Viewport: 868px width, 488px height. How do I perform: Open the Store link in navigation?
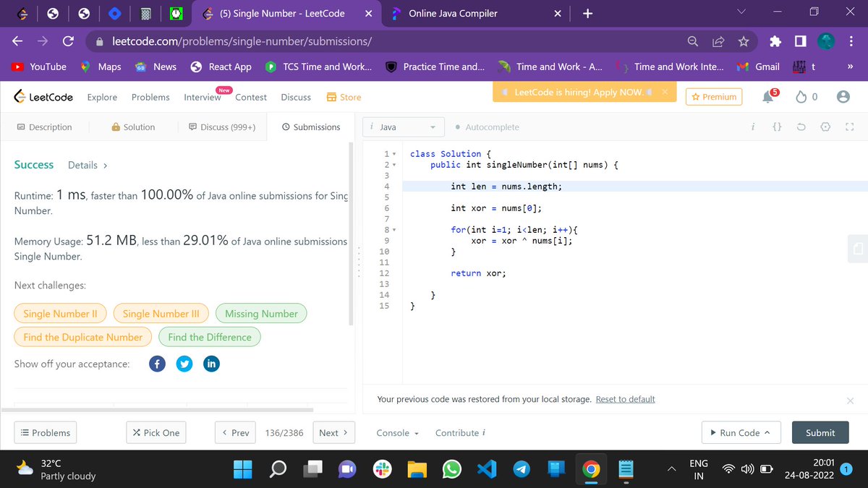pos(344,97)
